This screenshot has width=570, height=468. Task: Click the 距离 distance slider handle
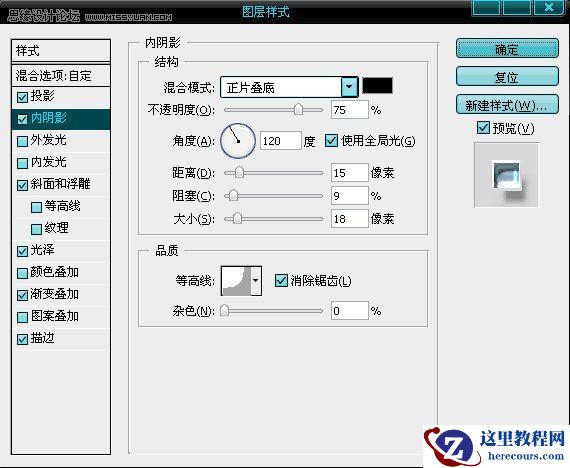tap(239, 172)
